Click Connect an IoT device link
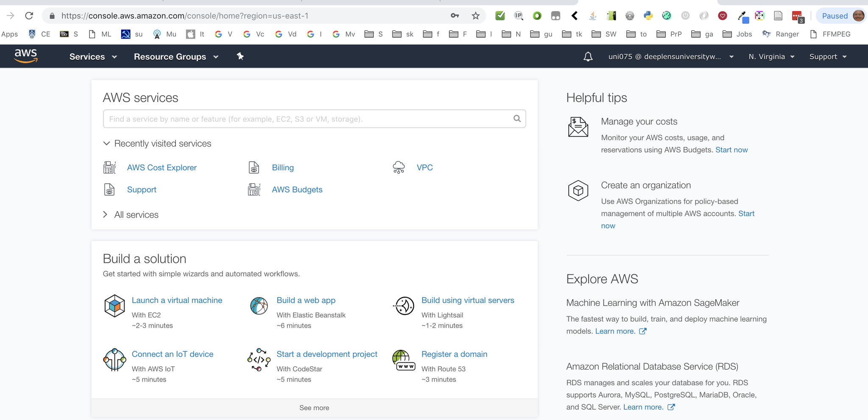Screen dimensions: 868x420 pos(172,354)
